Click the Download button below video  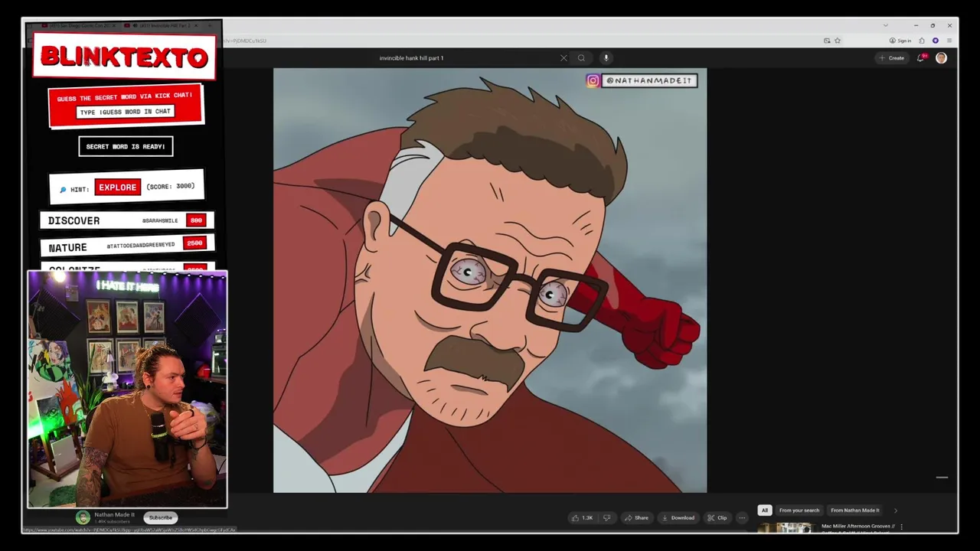[x=678, y=518]
